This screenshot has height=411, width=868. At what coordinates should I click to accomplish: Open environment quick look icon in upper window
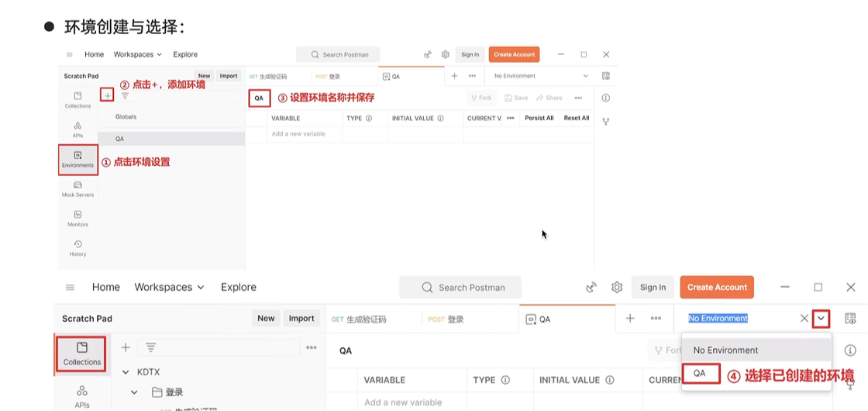click(605, 76)
